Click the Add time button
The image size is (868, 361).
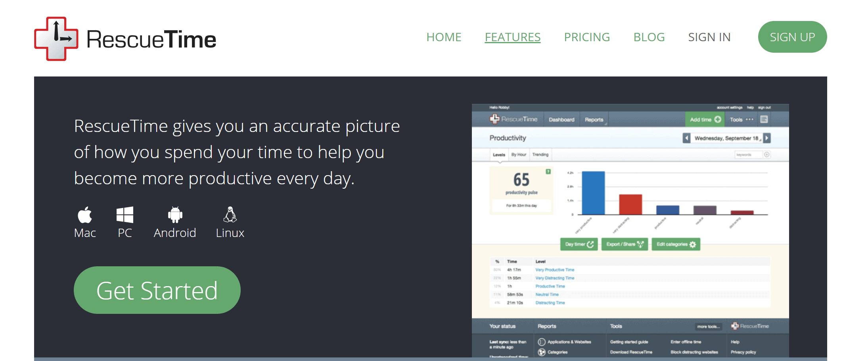point(705,119)
